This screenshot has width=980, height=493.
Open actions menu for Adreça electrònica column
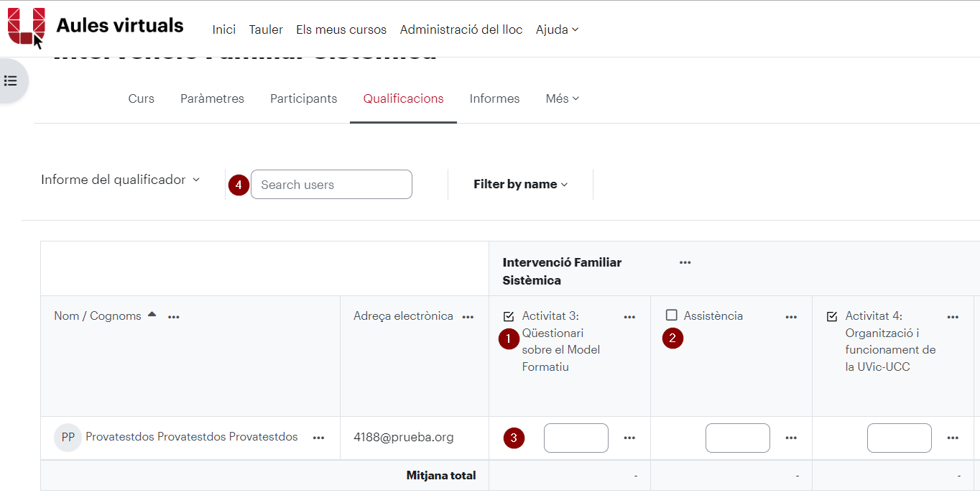pyautogui.click(x=468, y=317)
